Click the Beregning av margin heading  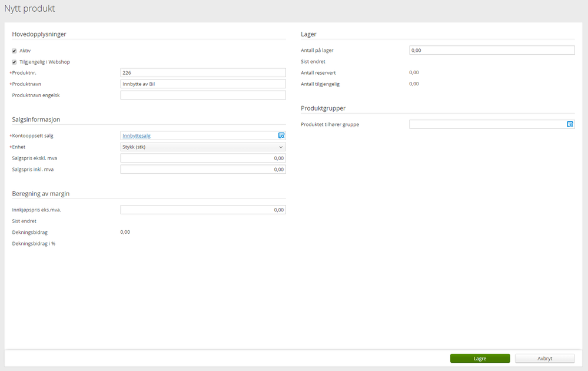click(41, 194)
